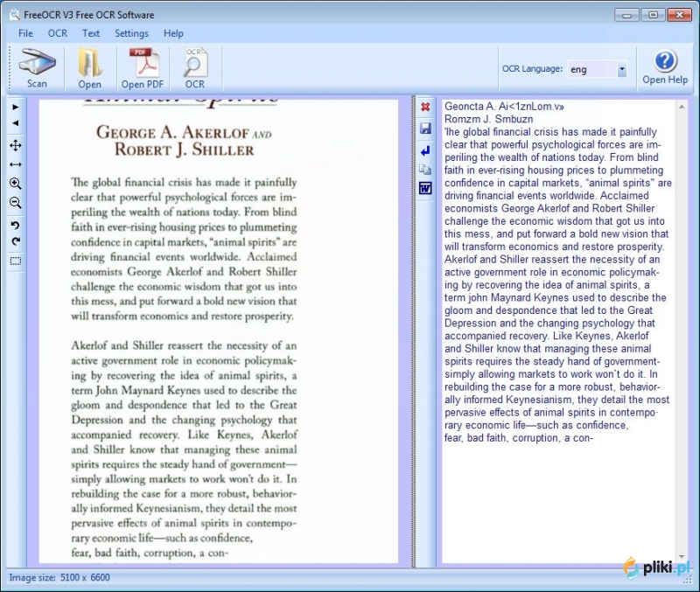
Task: Export the OCR text to Word
Action: click(x=425, y=188)
